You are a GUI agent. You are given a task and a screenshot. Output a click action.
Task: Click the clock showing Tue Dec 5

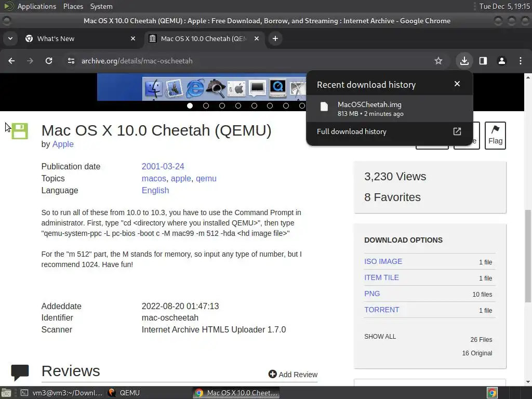click(x=504, y=6)
